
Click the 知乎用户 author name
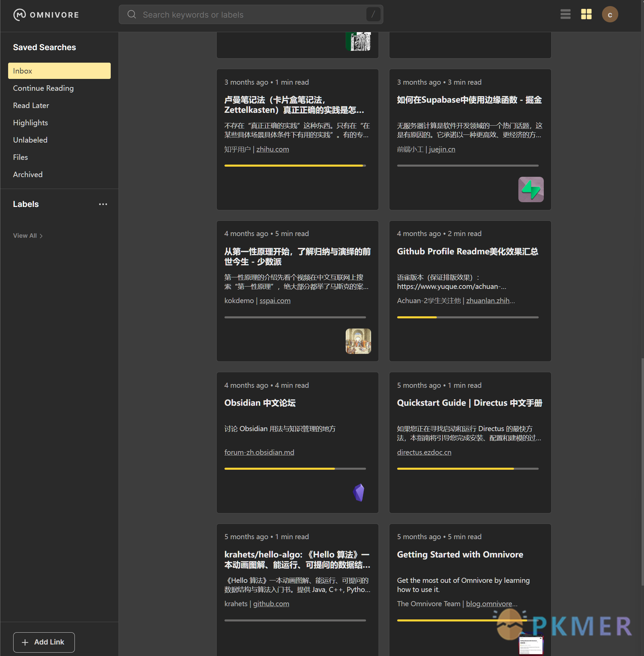point(237,149)
